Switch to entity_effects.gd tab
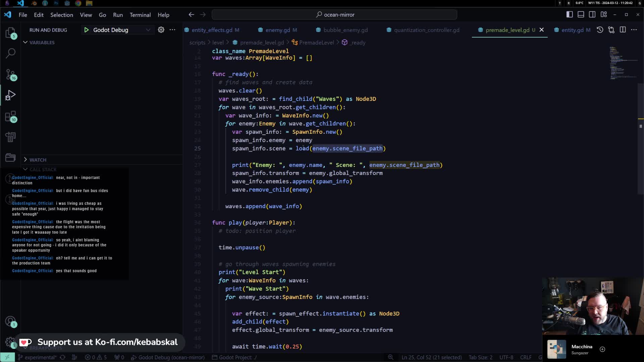The height and width of the screenshot is (362, 644). (x=212, y=30)
